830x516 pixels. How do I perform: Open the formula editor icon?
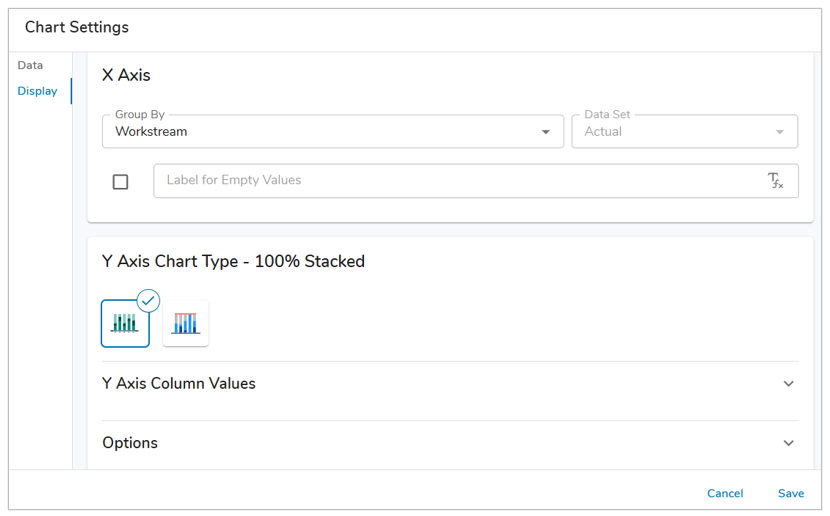point(775,181)
